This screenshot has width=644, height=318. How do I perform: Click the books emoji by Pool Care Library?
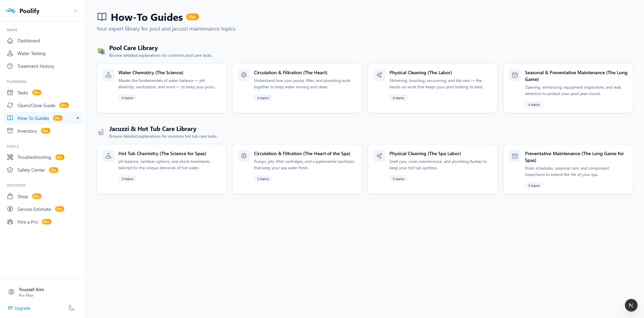pos(101,51)
